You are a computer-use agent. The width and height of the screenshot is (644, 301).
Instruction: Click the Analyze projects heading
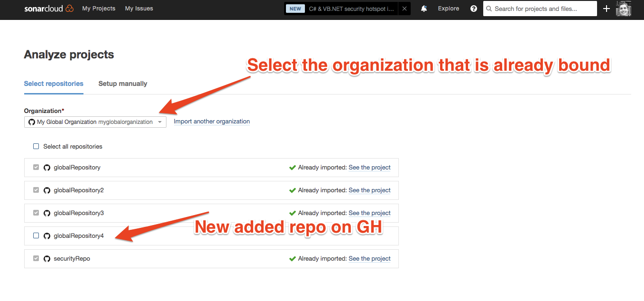69,55
